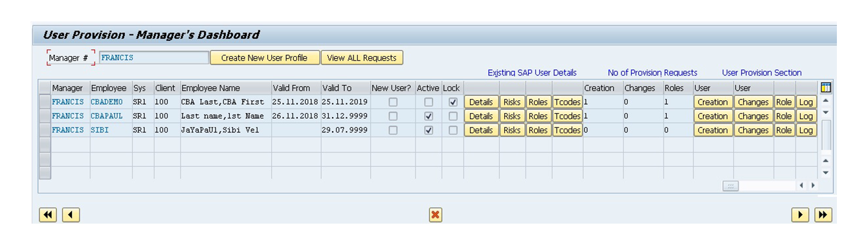
Task: Toggle New User checkbox for CBAPAUL
Action: pyautogui.click(x=393, y=116)
